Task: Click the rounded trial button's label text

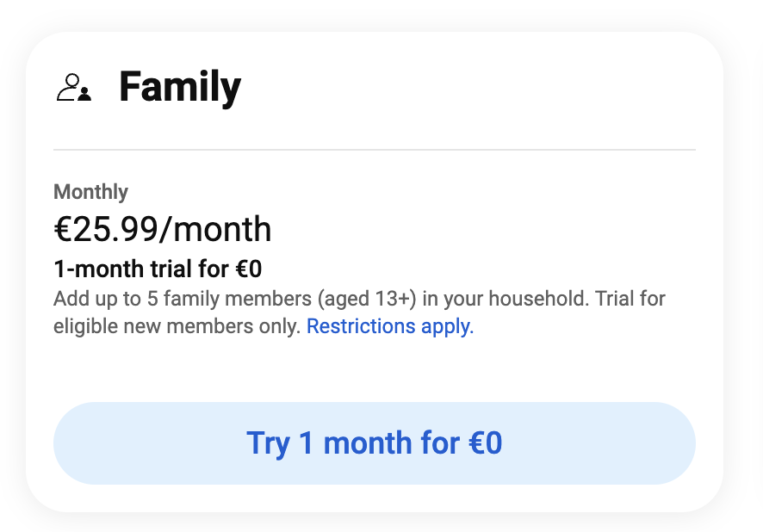Action: (x=374, y=442)
